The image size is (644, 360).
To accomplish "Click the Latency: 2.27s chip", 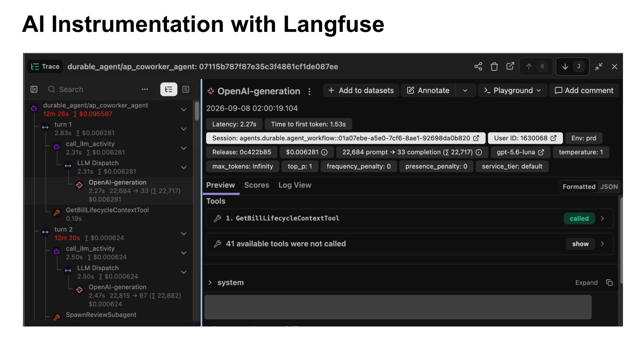I will point(234,124).
